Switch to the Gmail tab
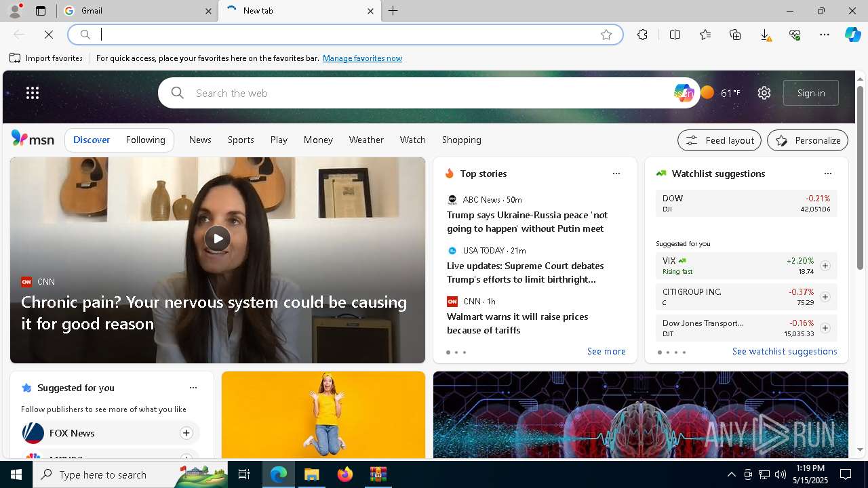 click(x=138, y=11)
